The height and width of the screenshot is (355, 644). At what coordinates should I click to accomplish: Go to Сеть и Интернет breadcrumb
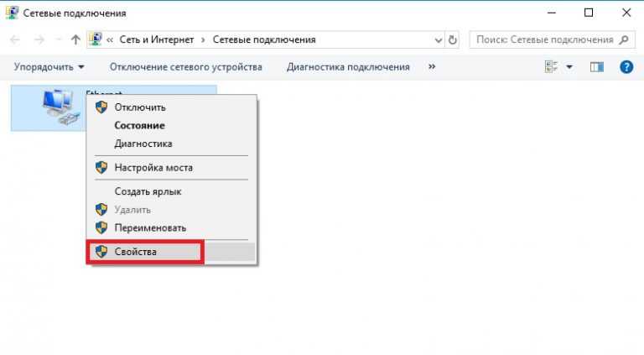(x=157, y=39)
